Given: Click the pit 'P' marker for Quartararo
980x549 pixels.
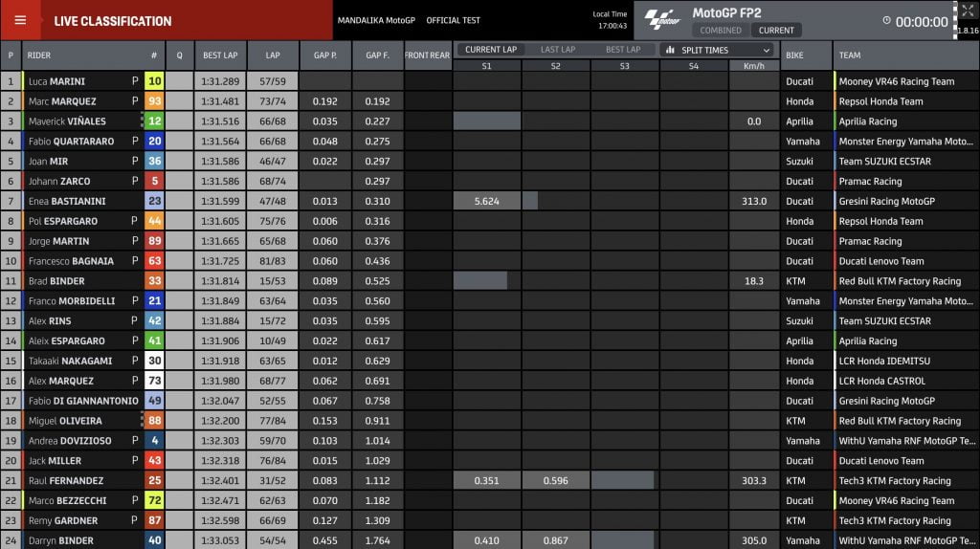Looking at the screenshot, I should point(135,142).
